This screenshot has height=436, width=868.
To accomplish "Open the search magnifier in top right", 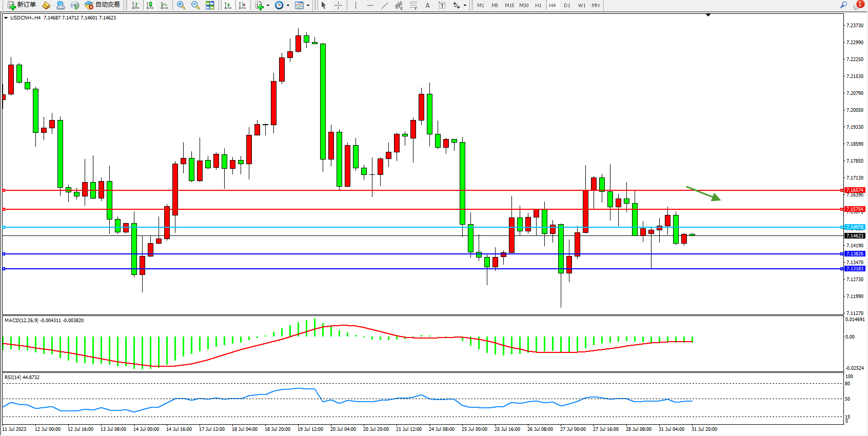I will click(843, 5).
